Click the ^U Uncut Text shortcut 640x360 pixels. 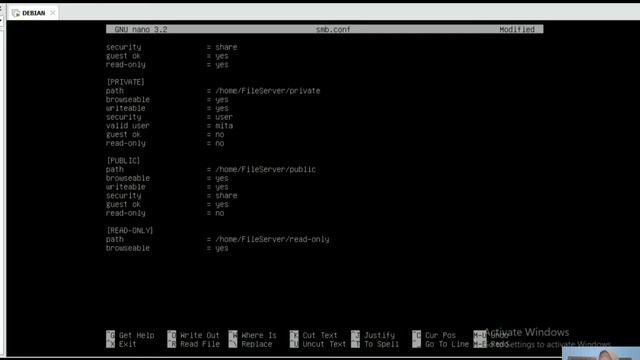point(318,344)
